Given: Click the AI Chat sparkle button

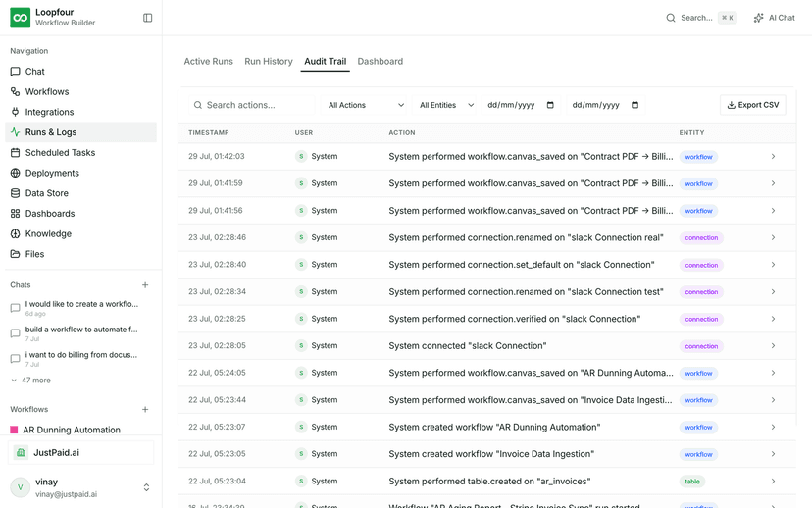Looking at the screenshot, I should pos(774,18).
